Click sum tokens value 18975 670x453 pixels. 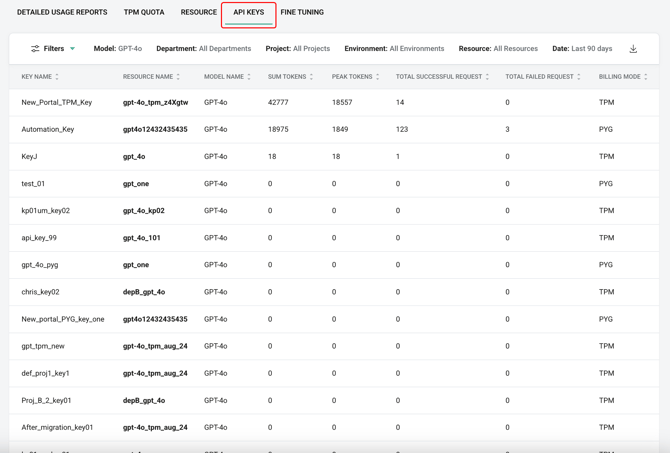tap(278, 129)
